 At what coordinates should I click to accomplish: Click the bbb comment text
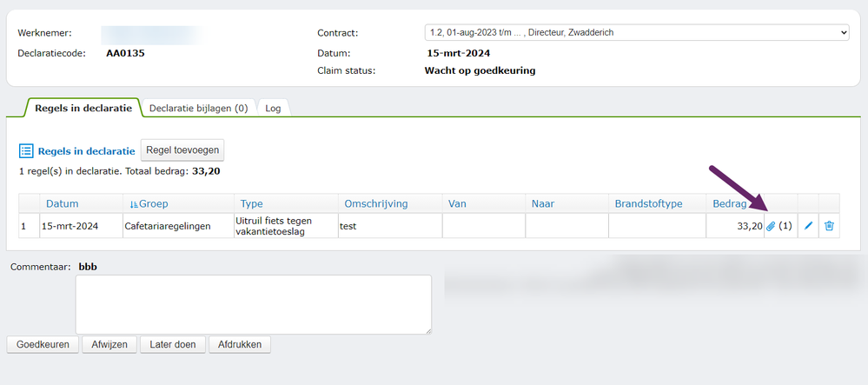88,267
